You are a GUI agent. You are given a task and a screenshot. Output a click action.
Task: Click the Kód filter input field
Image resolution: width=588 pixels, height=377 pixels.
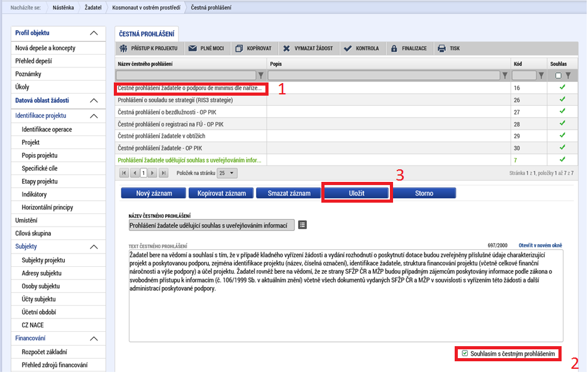524,76
